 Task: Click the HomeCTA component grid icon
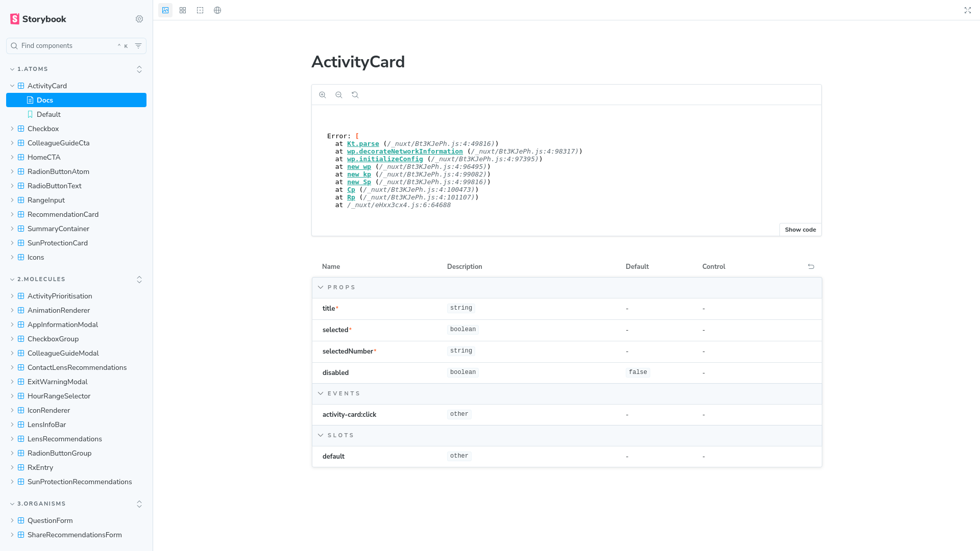[x=21, y=157]
